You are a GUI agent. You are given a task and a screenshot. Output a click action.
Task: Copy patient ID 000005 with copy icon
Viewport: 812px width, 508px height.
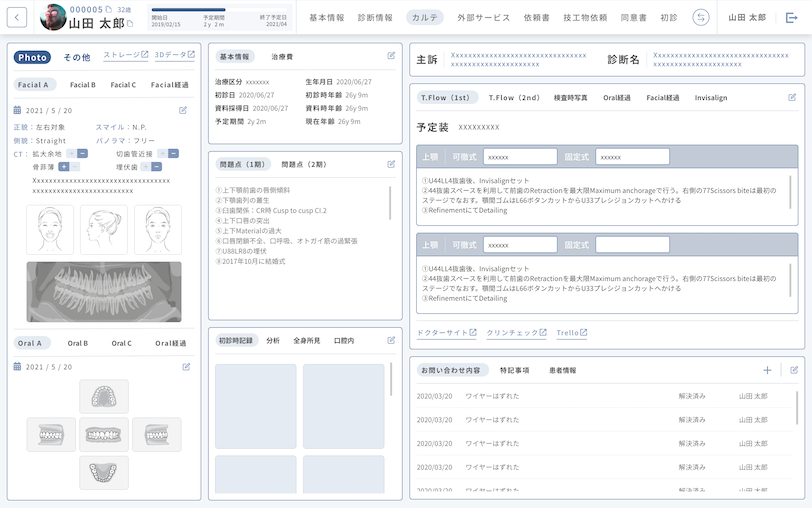point(110,10)
